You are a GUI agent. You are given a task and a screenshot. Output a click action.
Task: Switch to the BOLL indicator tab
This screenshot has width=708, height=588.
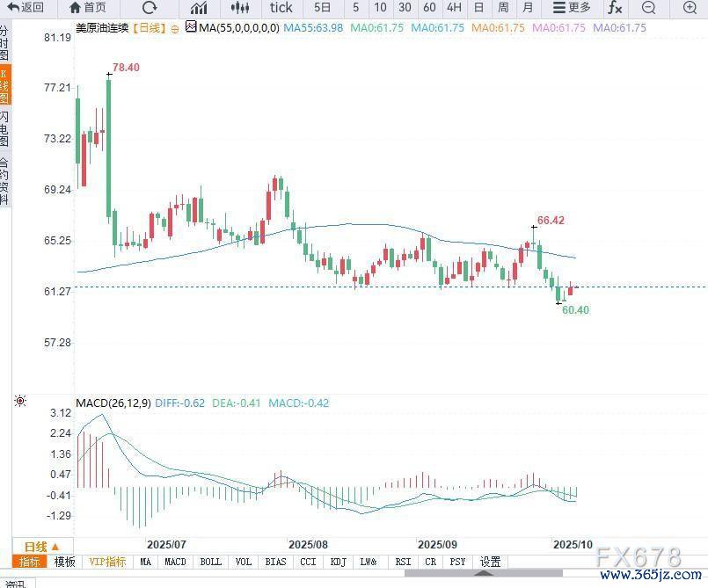click(210, 562)
